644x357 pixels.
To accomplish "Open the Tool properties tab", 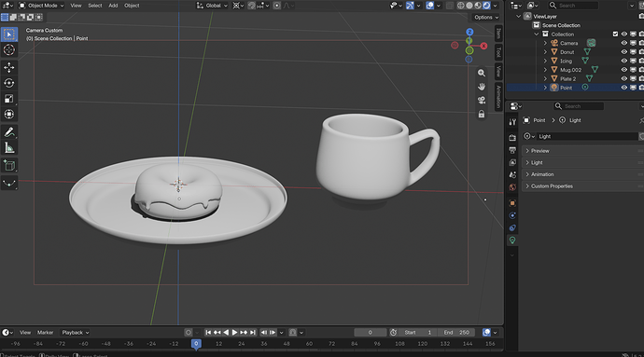I will (512, 122).
